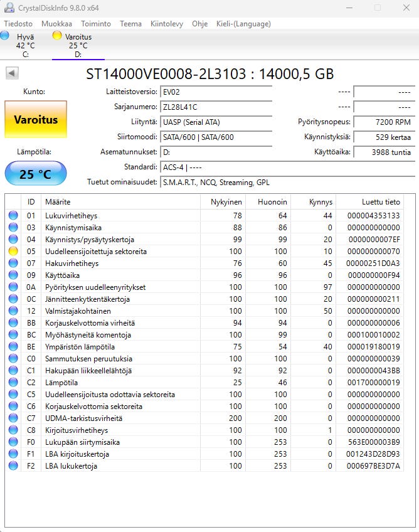
Task: Click the Nykyinen column header
Action: coord(223,202)
